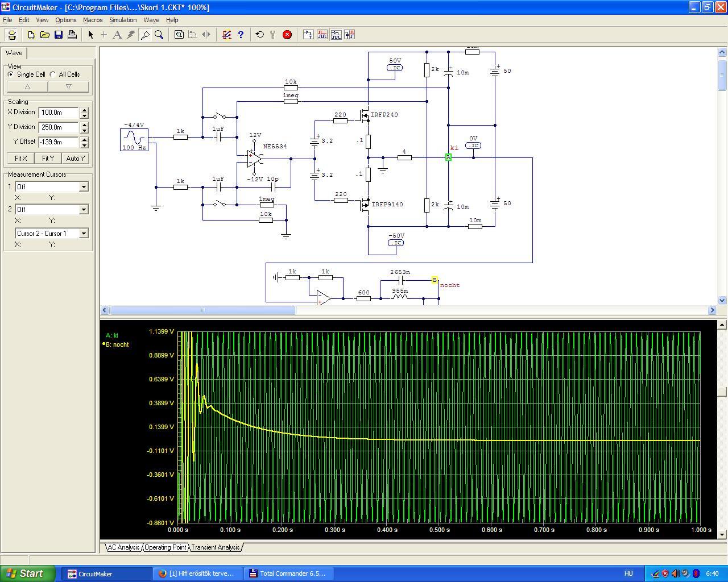This screenshot has height=582, width=728.
Task: Select the Text tool 'A' icon
Action: pyautogui.click(x=117, y=35)
